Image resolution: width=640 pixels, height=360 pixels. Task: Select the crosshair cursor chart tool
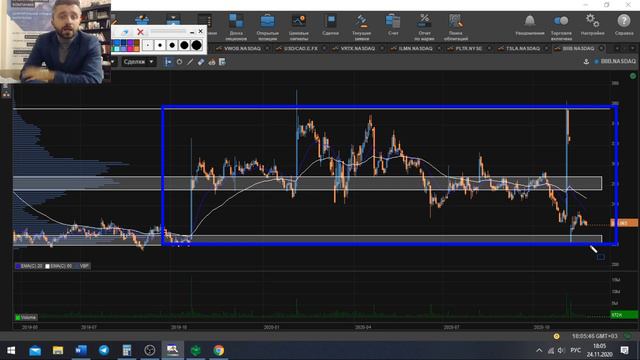168,62
